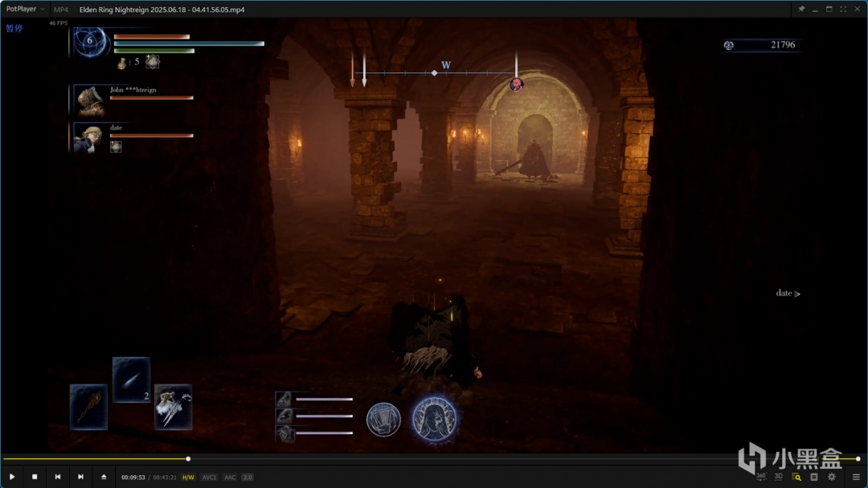Click the middle weapon-status icon above skills
The width and height of the screenshot is (868, 488).
(284, 416)
